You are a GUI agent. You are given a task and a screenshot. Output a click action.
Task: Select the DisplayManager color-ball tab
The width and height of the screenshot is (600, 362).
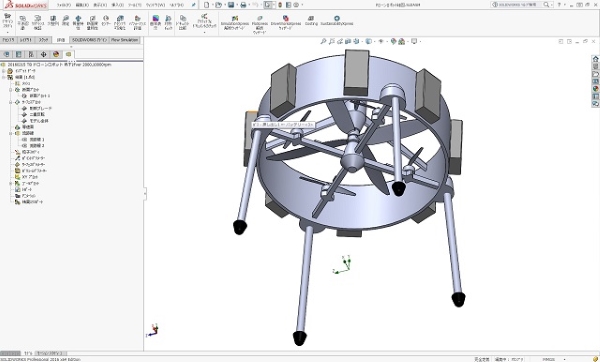click(x=56, y=54)
